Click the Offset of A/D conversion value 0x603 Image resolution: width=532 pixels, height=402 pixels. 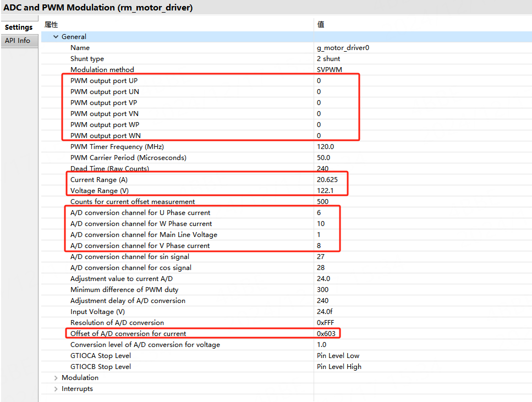point(326,333)
